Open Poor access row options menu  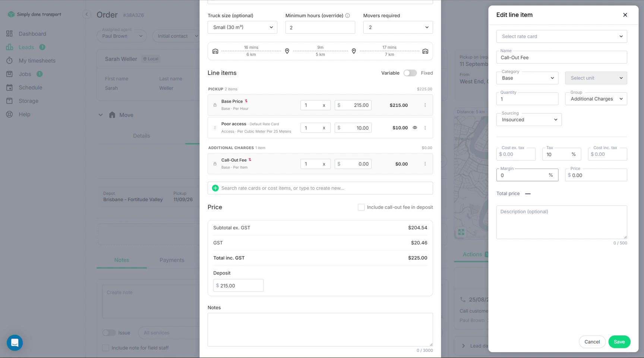pyautogui.click(x=425, y=128)
